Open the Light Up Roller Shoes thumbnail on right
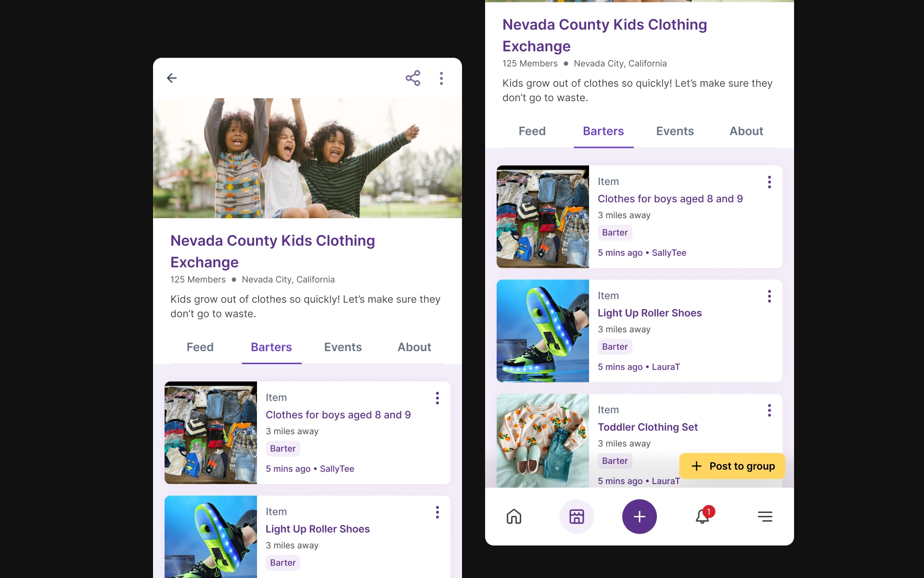 tap(543, 331)
